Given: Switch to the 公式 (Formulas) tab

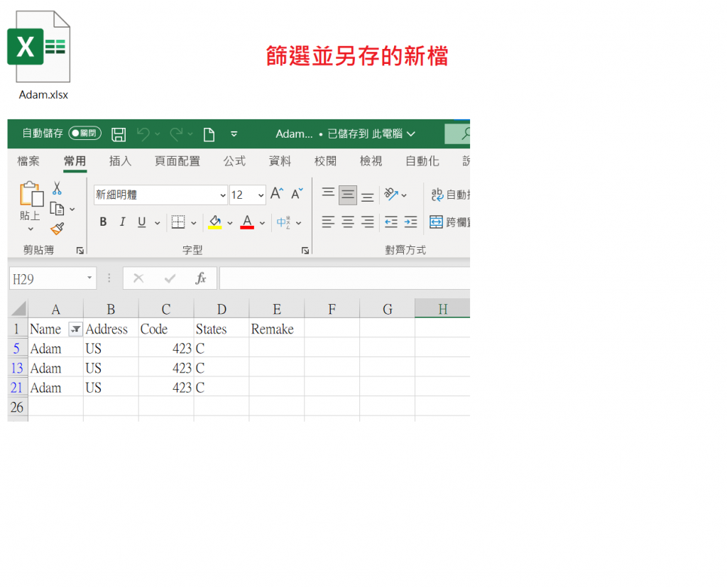Looking at the screenshot, I should tap(234, 161).
